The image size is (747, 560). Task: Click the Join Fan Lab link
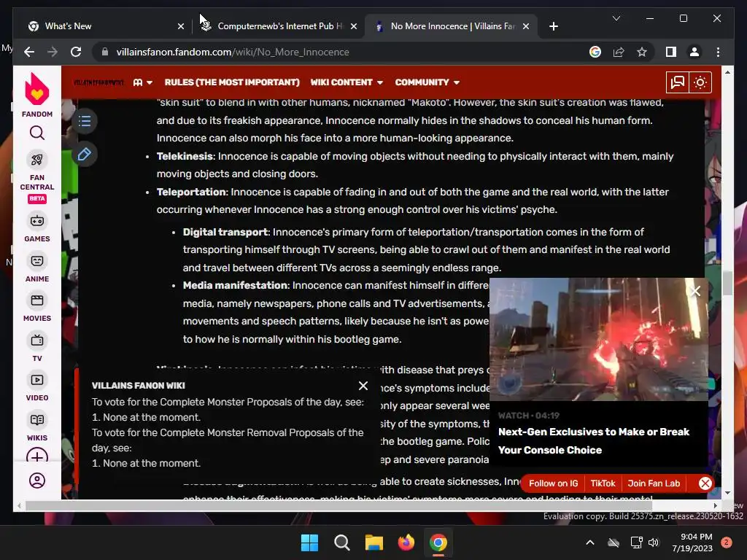(x=654, y=483)
